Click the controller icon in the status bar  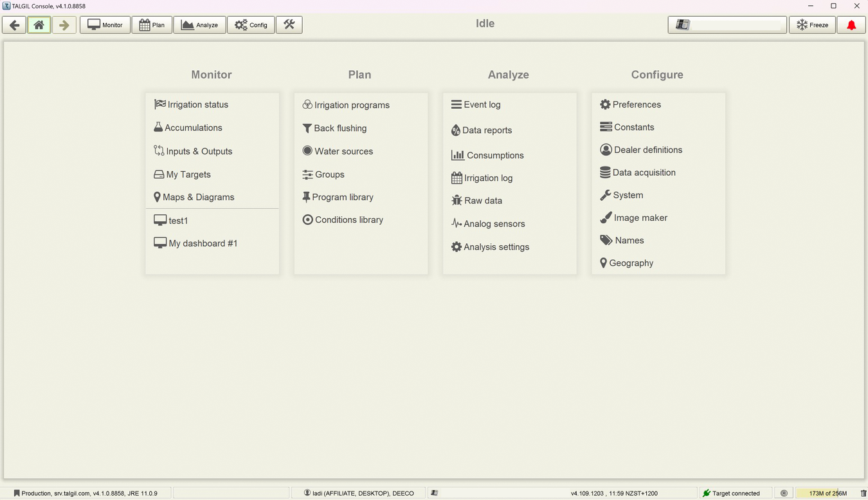(x=434, y=493)
